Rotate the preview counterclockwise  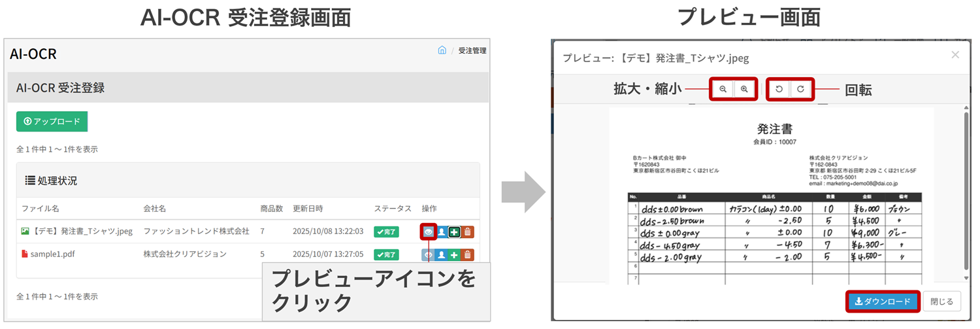(779, 89)
